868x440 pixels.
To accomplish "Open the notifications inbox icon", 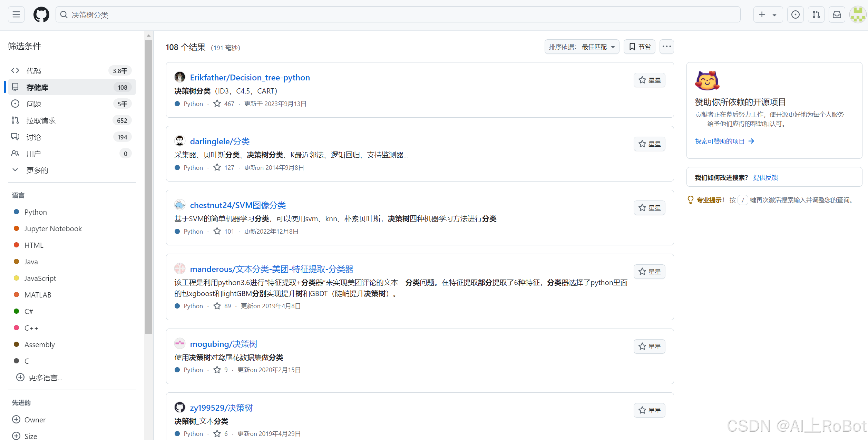I will tap(837, 14).
